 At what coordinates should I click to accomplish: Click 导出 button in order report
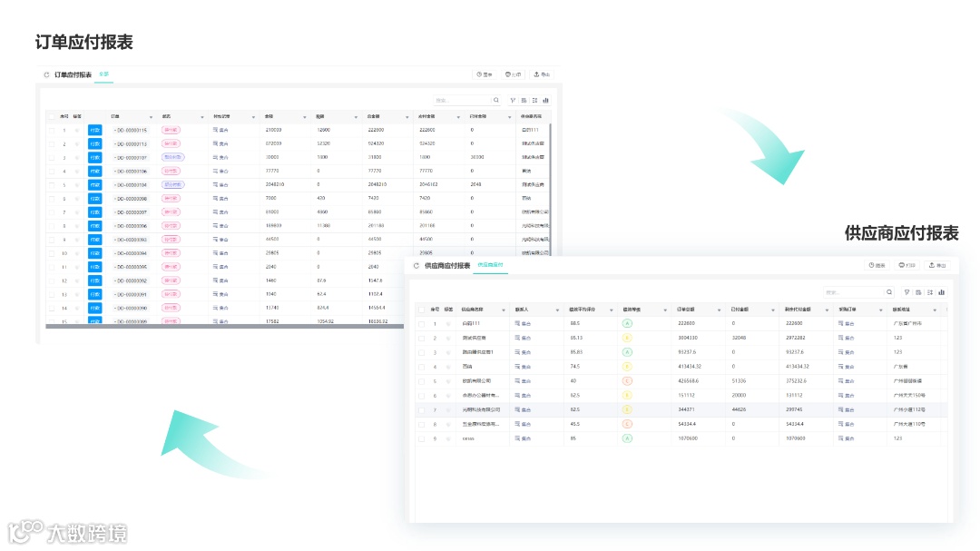coord(541,74)
